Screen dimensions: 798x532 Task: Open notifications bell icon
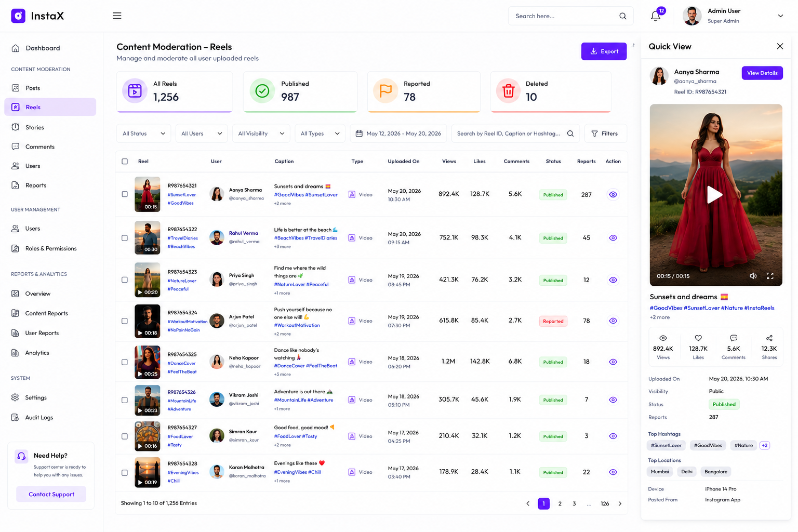tap(656, 16)
